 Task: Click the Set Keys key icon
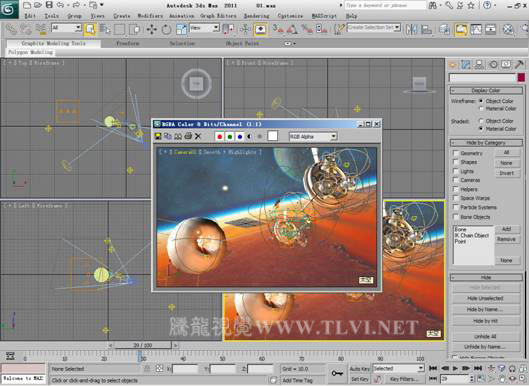[337, 373]
